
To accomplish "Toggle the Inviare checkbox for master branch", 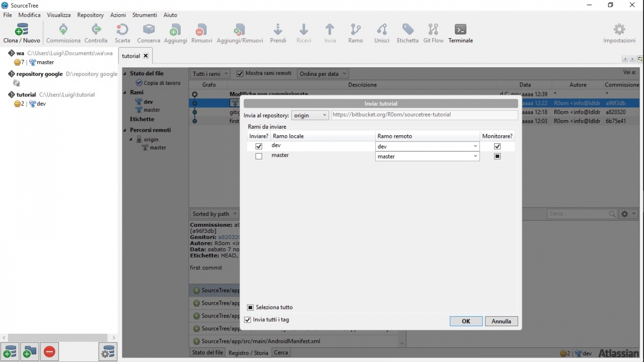I will (x=259, y=156).
